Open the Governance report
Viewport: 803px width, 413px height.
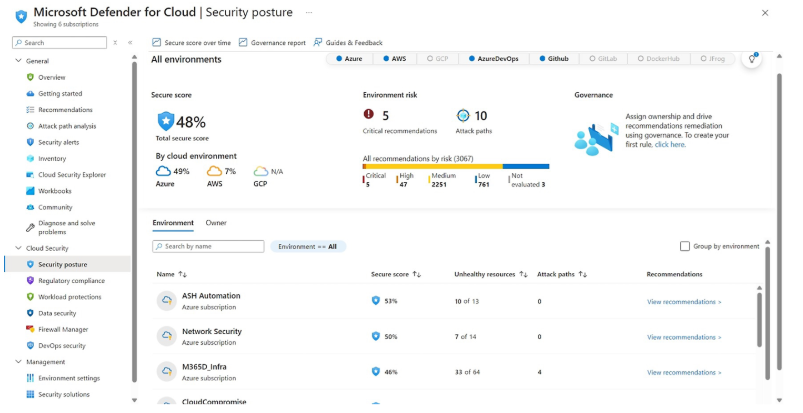(x=272, y=43)
